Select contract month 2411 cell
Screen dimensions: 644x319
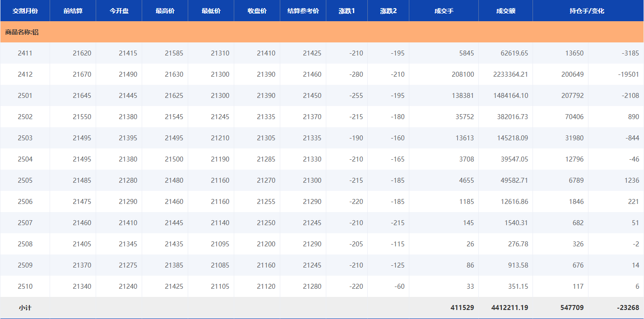point(25,53)
